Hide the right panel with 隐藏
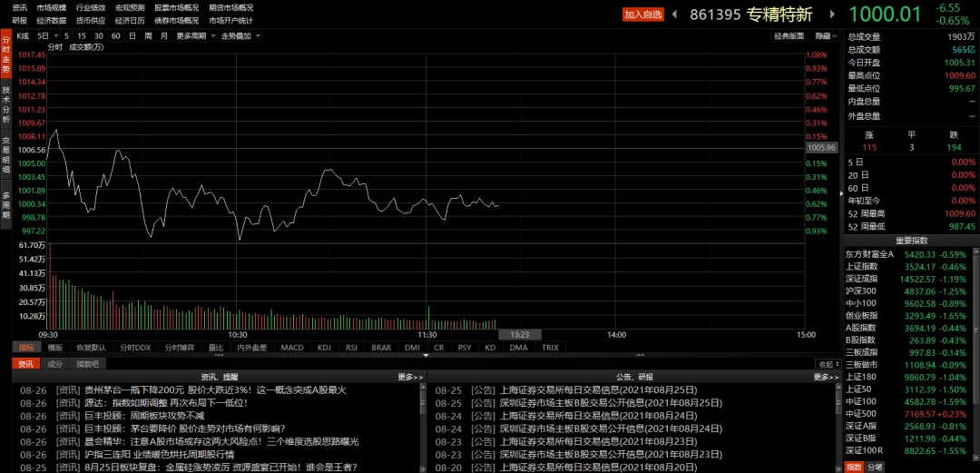 pos(827,36)
